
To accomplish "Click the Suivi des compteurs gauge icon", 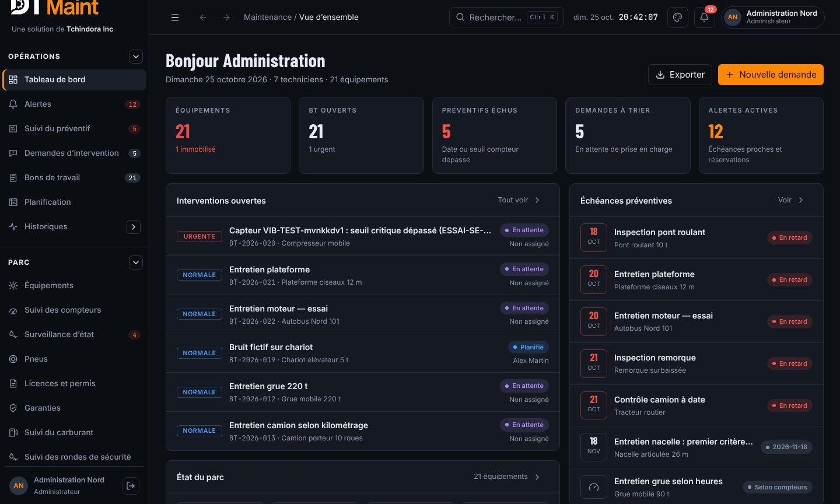I will 13,310.
